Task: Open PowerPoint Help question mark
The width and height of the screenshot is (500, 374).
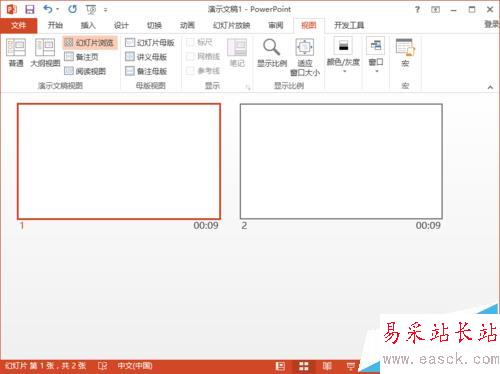Action: point(417,9)
